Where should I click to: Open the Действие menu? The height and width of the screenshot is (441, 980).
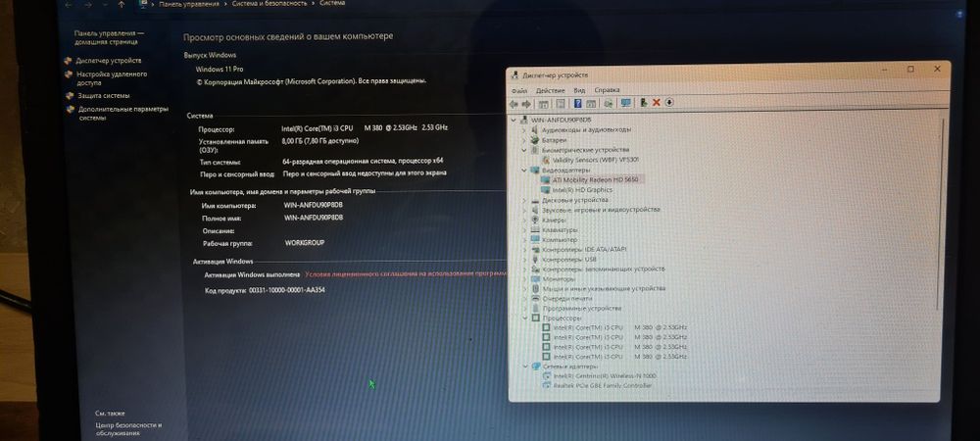550,90
